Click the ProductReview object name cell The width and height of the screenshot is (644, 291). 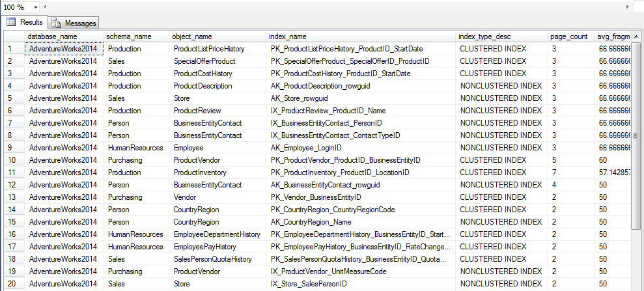click(217, 111)
